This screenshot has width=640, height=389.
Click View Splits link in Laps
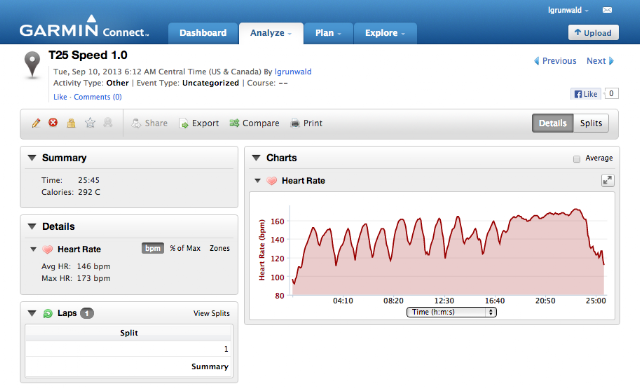[211, 313]
